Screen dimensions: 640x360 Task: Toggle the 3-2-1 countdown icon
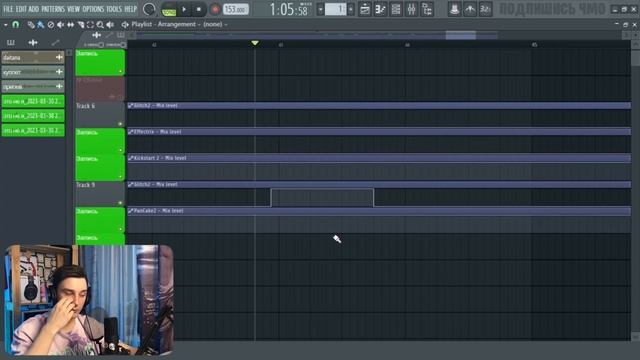click(485, 9)
